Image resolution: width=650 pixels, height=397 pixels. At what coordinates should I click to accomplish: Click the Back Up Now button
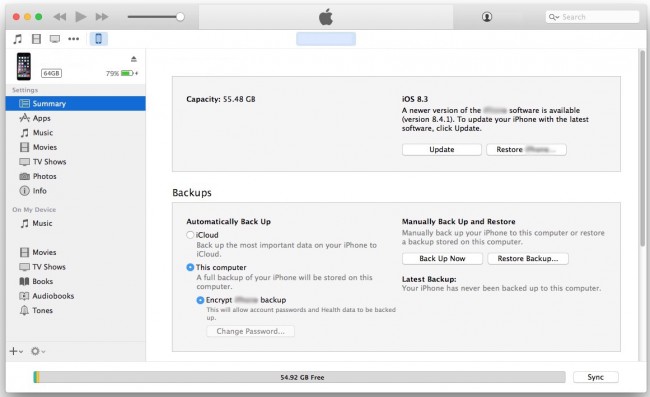pyautogui.click(x=442, y=259)
